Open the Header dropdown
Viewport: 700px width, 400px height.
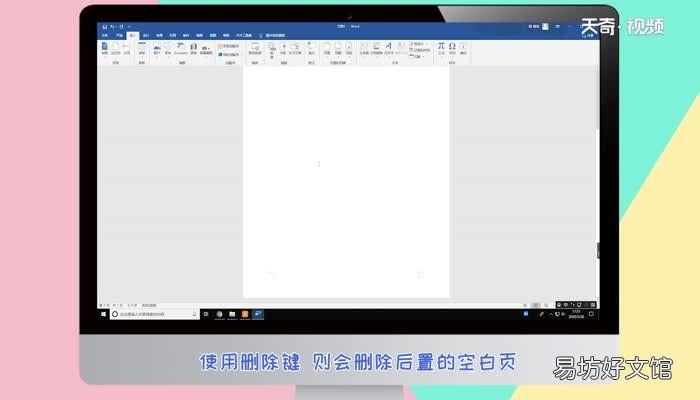pos(327,49)
